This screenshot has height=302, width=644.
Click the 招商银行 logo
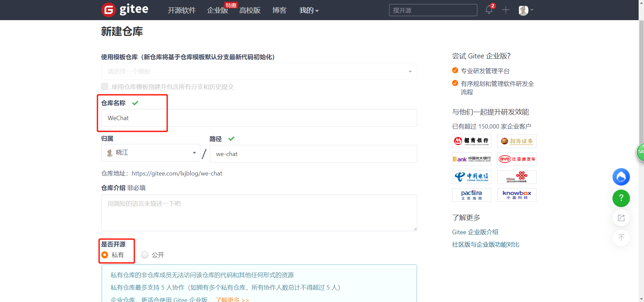(472, 141)
